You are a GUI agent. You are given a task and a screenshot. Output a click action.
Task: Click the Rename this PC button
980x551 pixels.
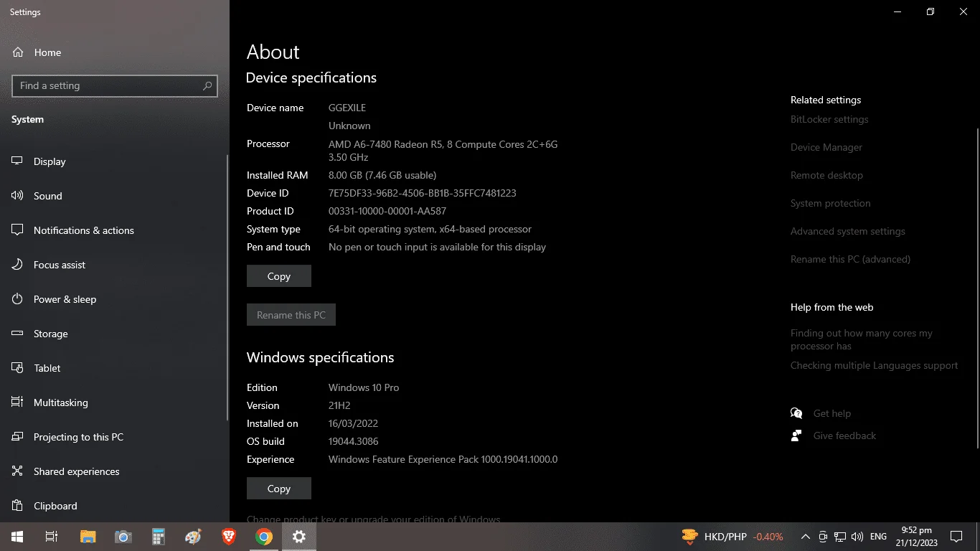pos(291,315)
